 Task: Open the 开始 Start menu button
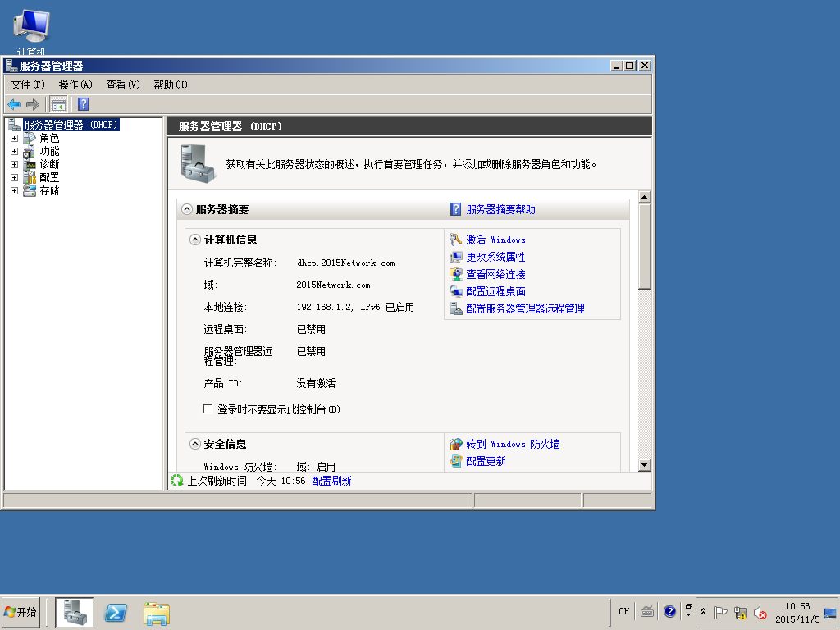pos(21,612)
